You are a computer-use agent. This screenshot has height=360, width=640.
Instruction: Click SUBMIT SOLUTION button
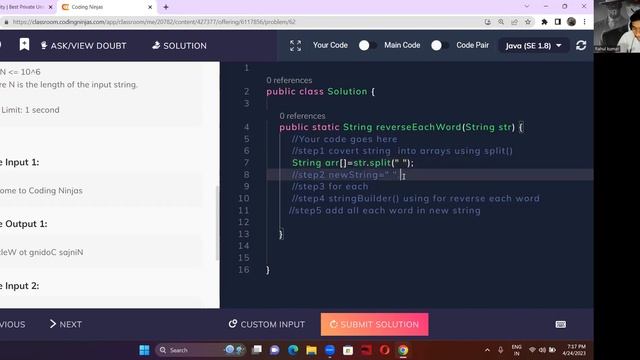coord(374,324)
